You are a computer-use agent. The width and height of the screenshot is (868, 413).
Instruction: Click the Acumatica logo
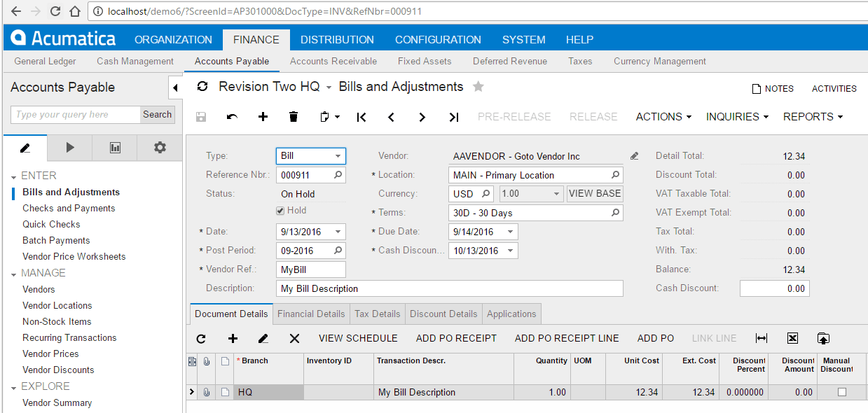(x=63, y=38)
